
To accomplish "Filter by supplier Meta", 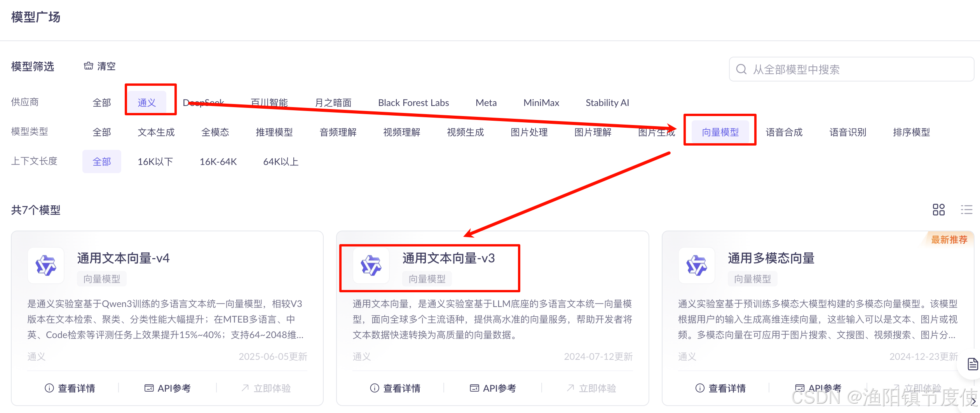I will click(x=486, y=102).
